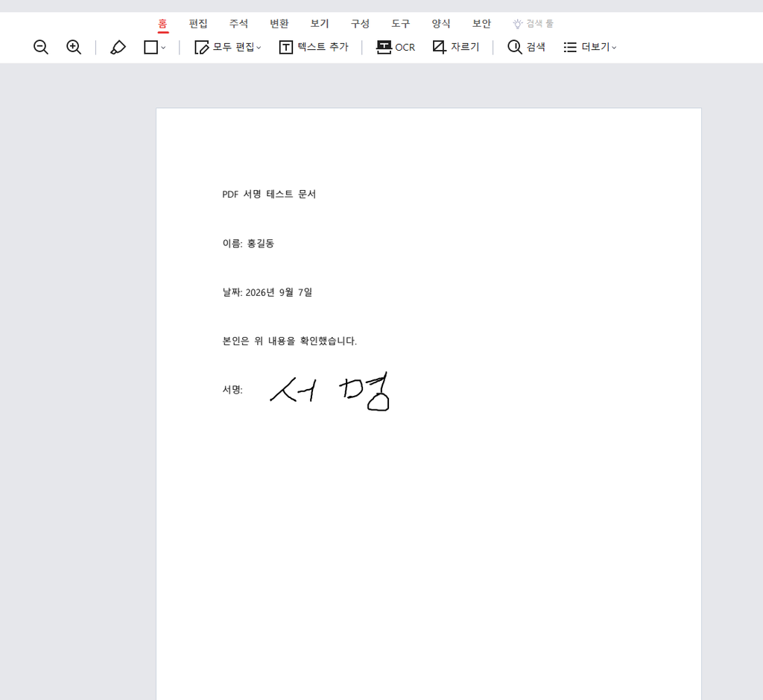The image size is (763, 700).
Task: Click the title text PDF 서명 테스트 문서
Action: 269,195
